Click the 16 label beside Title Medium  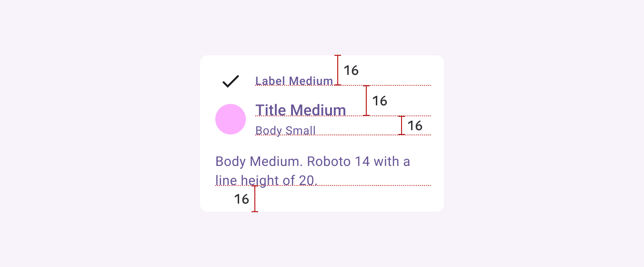[x=380, y=101]
